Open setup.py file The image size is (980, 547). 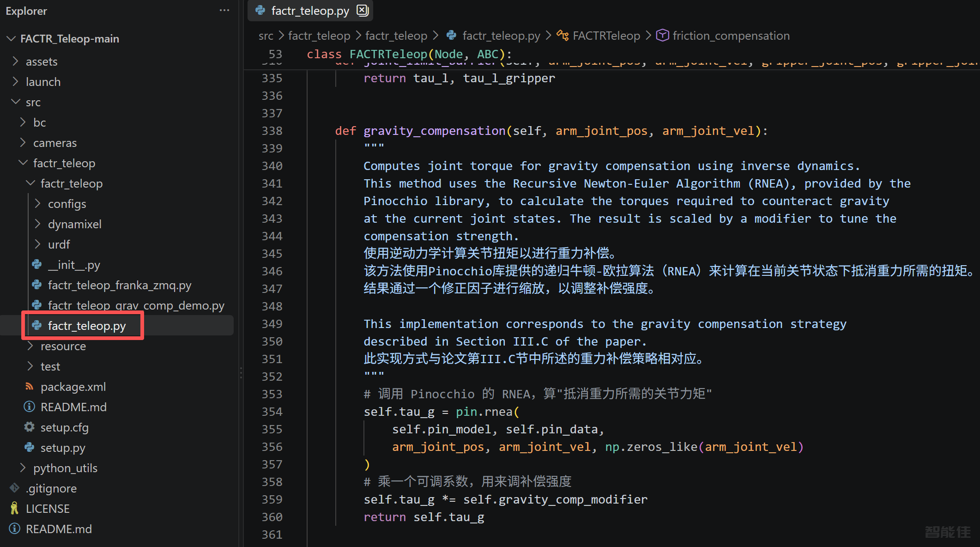(x=63, y=448)
